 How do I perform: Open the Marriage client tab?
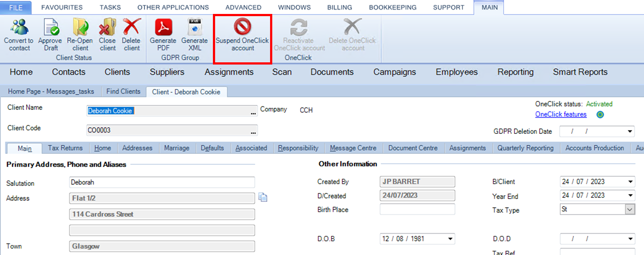[177, 148]
